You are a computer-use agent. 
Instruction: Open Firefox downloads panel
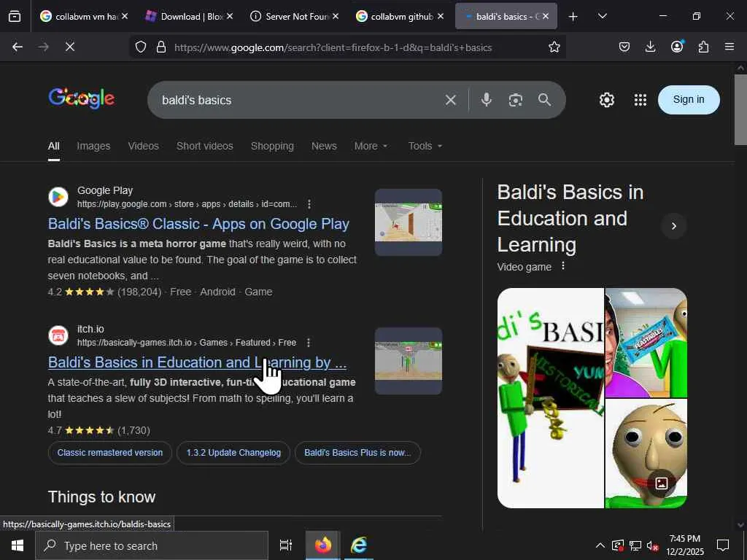pyautogui.click(x=650, y=47)
